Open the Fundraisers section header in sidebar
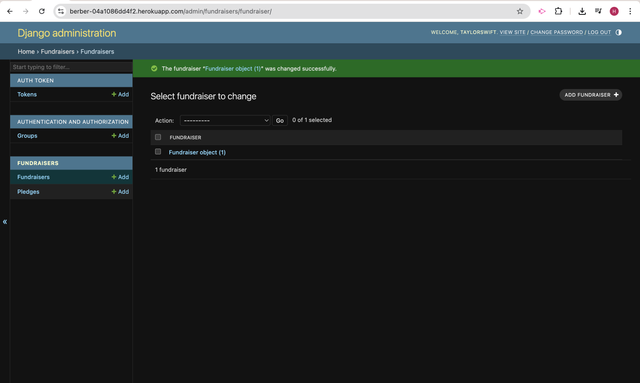This screenshot has height=383, width=640. 38,163
